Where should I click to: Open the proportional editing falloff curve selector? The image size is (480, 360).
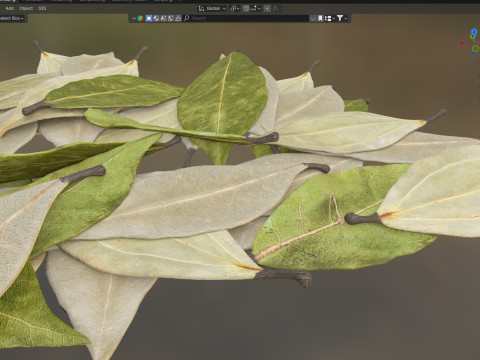coord(276,8)
